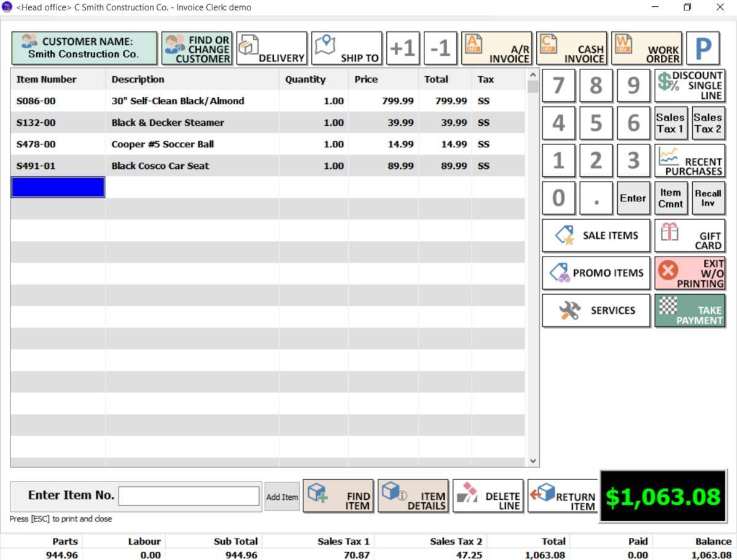This screenshot has width=737, height=560.
Task: Toggle Sales Tax 2 on the invoice
Action: [708, 122]
